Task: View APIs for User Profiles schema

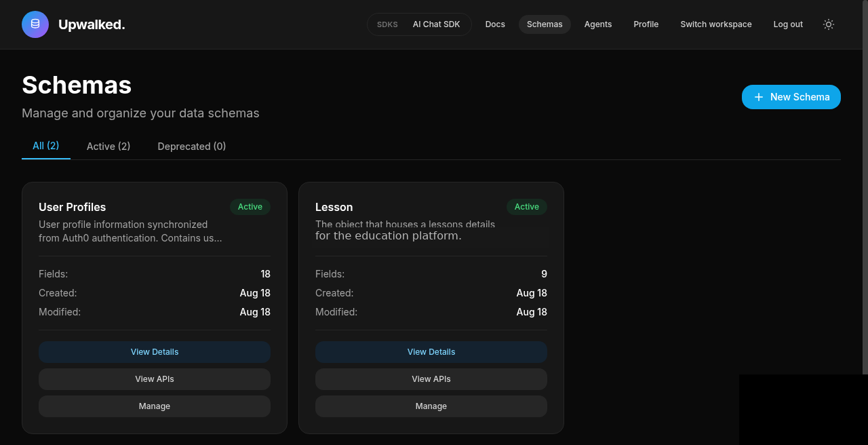Action: click(155, 379)
